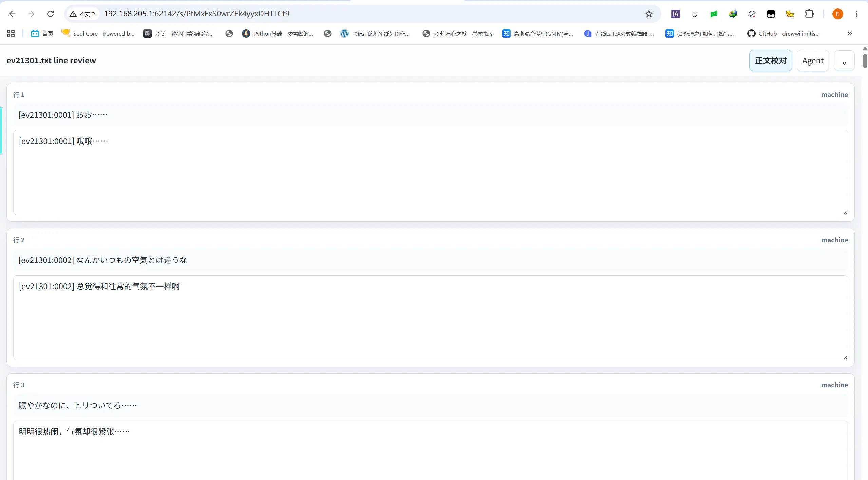Bookmark this page with the star icon
The height and width of the screenshot is (480, 868).
[x=649, y=14]
